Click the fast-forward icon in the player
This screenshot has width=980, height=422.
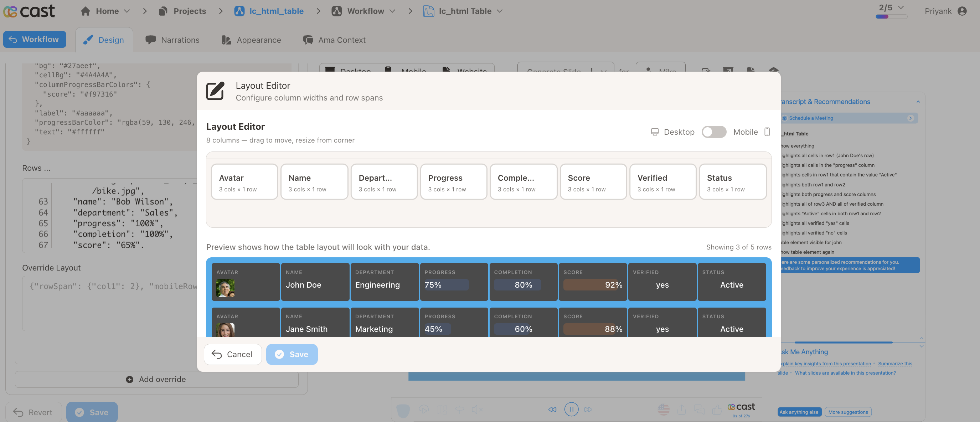coord(588,410)
